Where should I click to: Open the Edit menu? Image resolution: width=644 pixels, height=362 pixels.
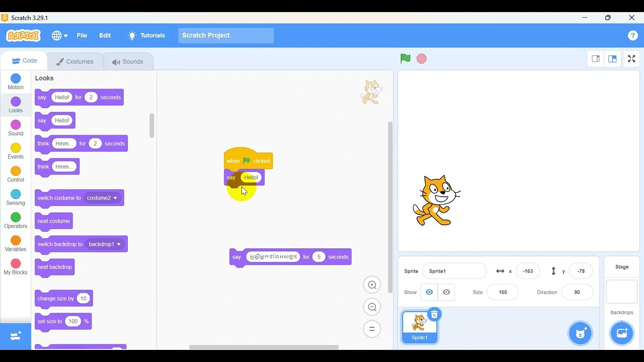pos(105,36)
